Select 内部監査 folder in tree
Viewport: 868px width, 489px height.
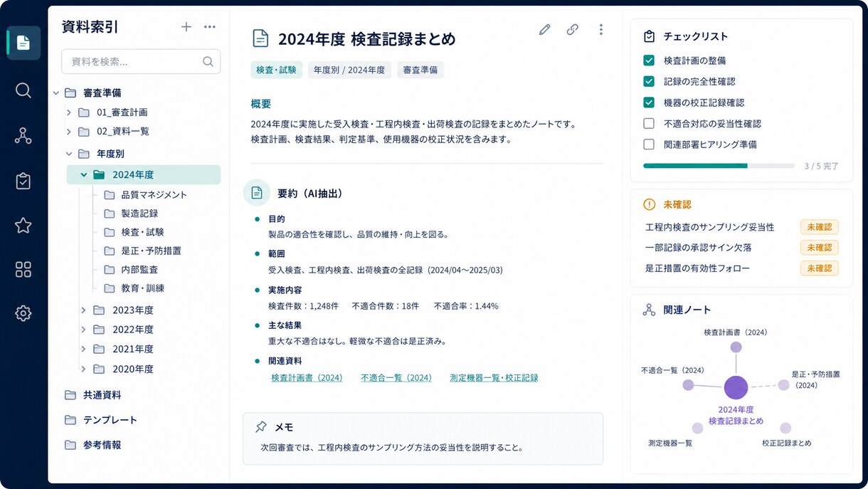pos(131,270)
